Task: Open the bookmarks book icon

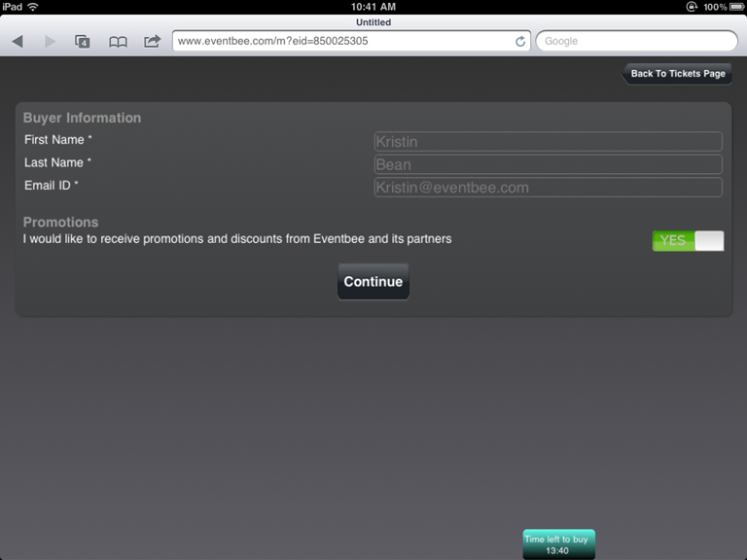Action: tap(118, 42)
